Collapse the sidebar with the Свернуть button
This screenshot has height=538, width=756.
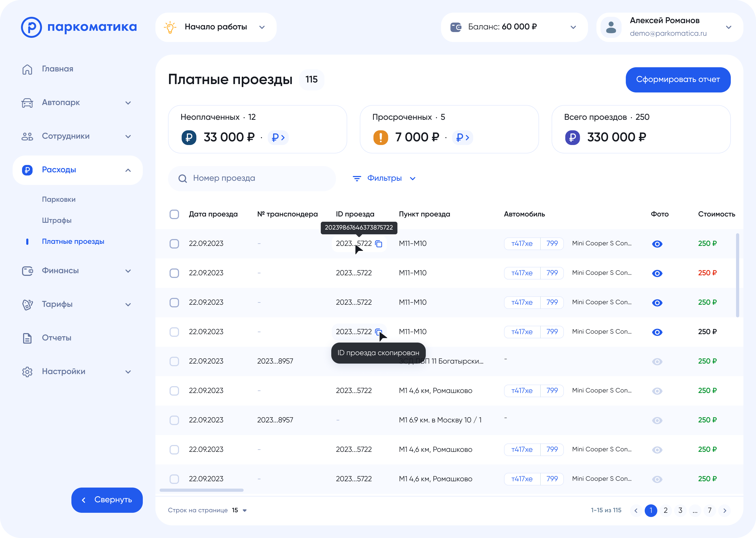pos(107,500)
